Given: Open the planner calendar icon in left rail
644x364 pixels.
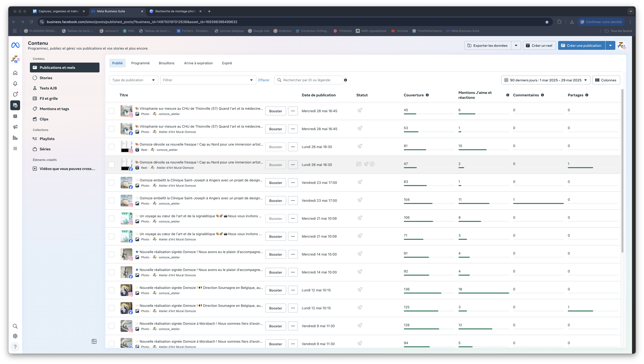Looking at the screenshot, I should click(x=15, y=116).
